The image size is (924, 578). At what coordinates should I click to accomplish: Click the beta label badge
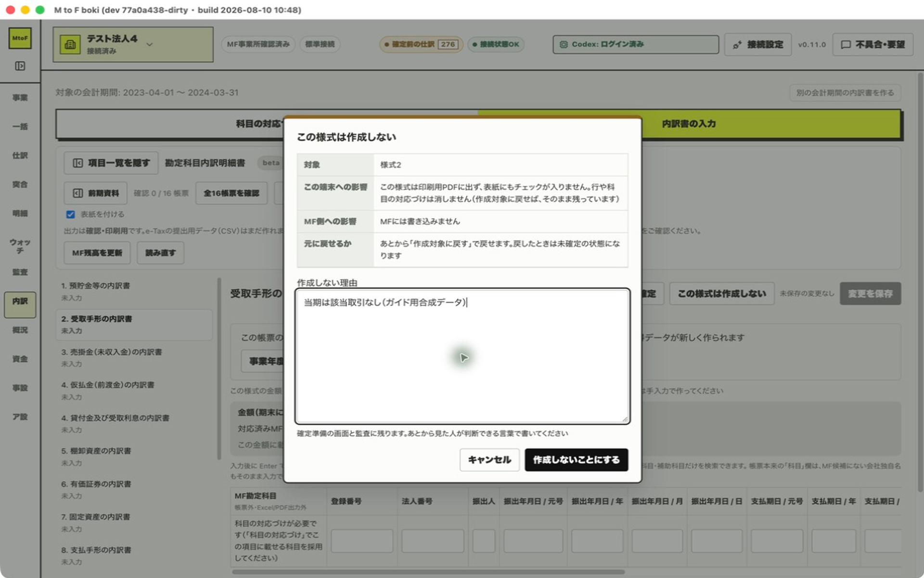tap(271, 163)
